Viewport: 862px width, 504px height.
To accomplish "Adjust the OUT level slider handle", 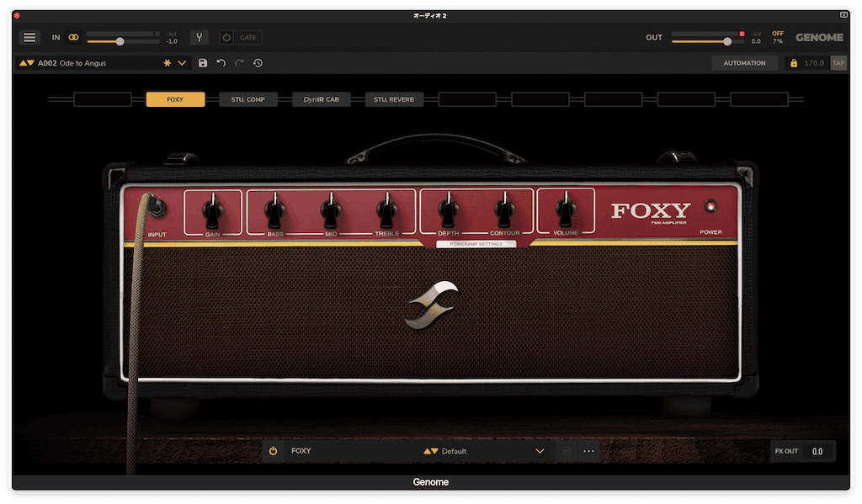I will click(727, 41).
